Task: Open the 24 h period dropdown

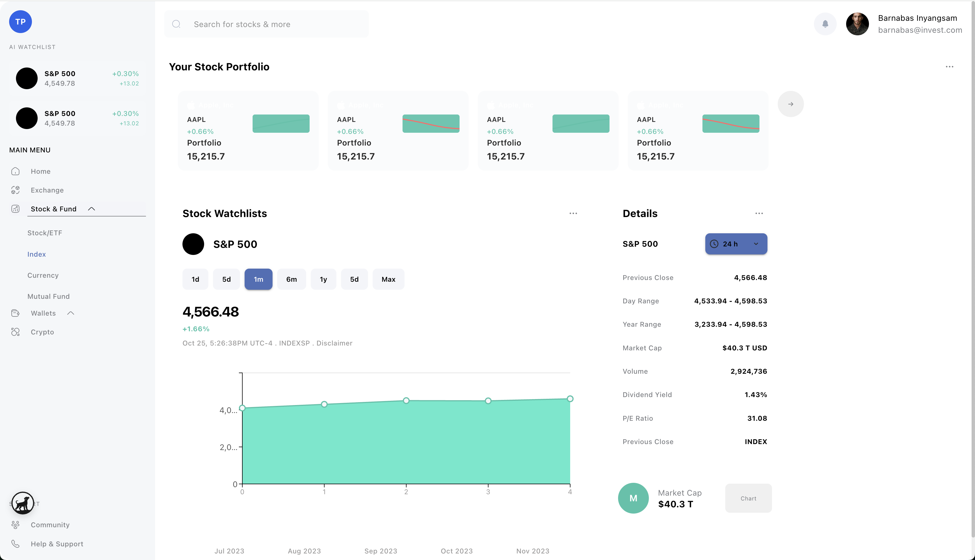Action: [736, 244]
